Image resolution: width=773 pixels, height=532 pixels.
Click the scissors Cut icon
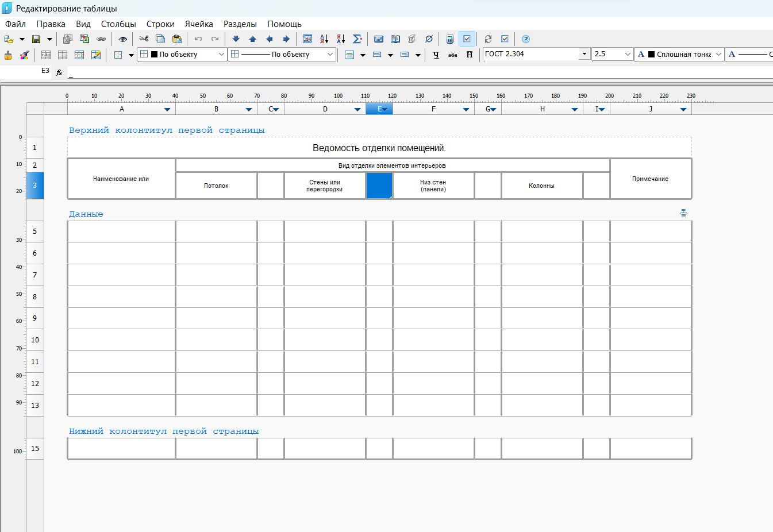(x=144, y=39)
